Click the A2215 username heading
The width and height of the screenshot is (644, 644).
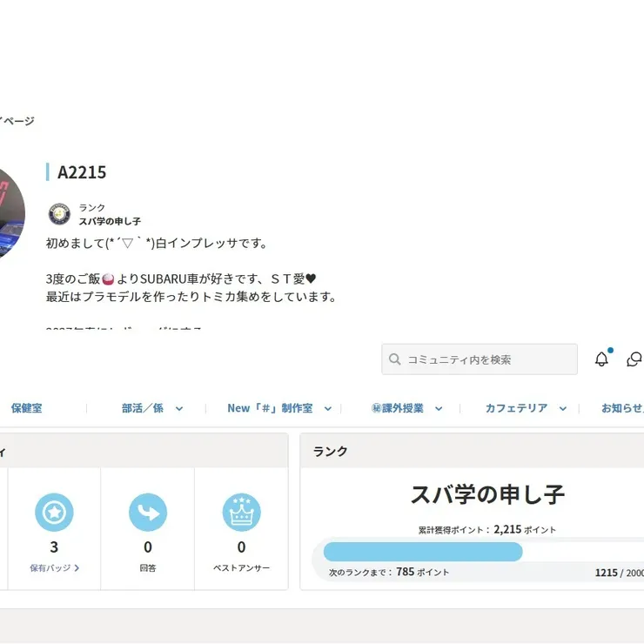(82, 172)
